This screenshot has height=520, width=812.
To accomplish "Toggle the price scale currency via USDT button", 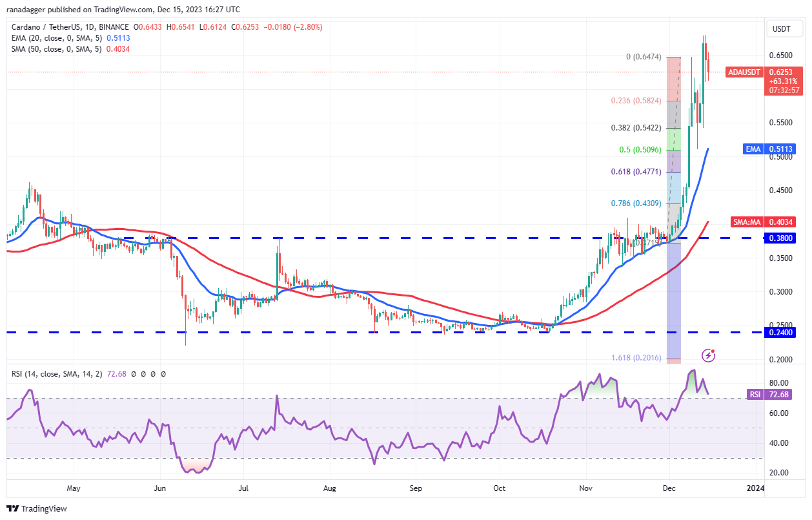I will click(x=781, y=28).
